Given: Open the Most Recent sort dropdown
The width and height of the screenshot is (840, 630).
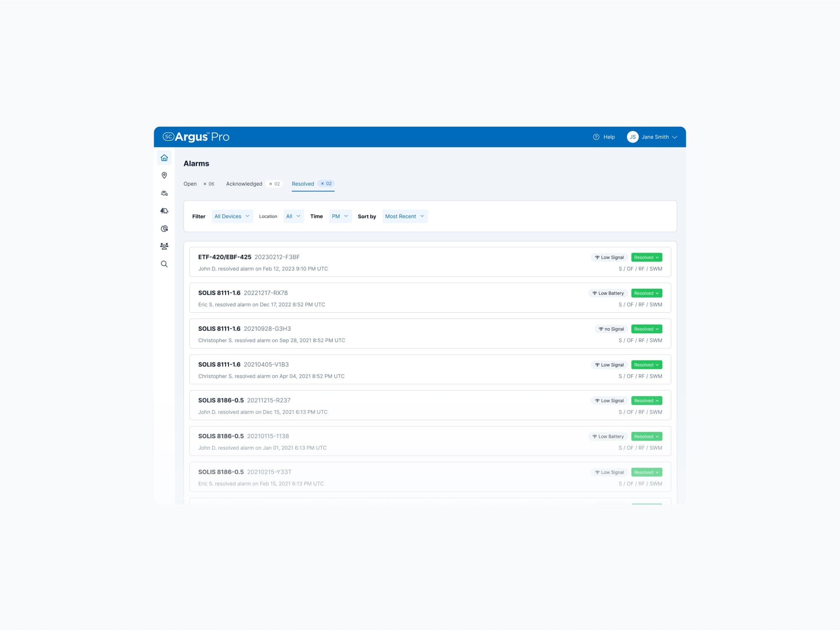Looking at the screenshot, I should coord(404,216).
